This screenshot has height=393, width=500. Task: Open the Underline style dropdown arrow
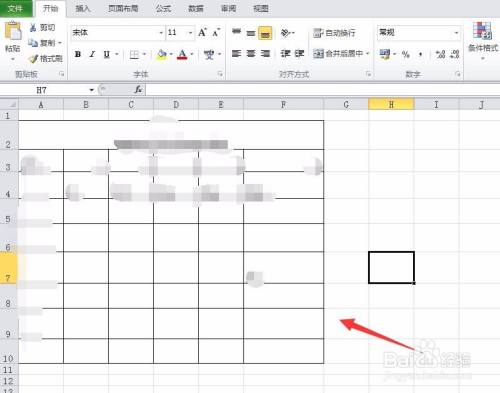coord(117,54)
